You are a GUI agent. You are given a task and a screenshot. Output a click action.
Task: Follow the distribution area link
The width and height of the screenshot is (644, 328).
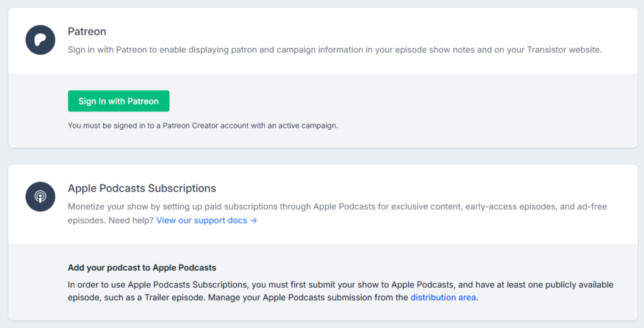443,298
